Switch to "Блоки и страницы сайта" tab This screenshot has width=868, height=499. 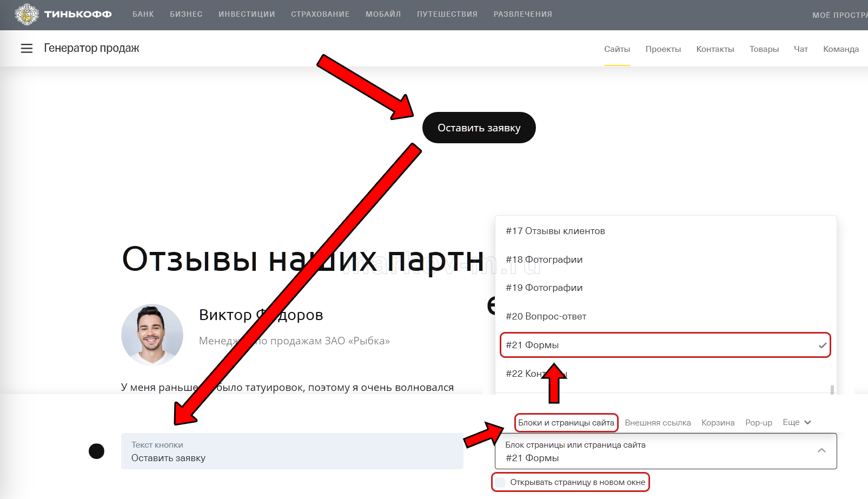click(566, 423)
